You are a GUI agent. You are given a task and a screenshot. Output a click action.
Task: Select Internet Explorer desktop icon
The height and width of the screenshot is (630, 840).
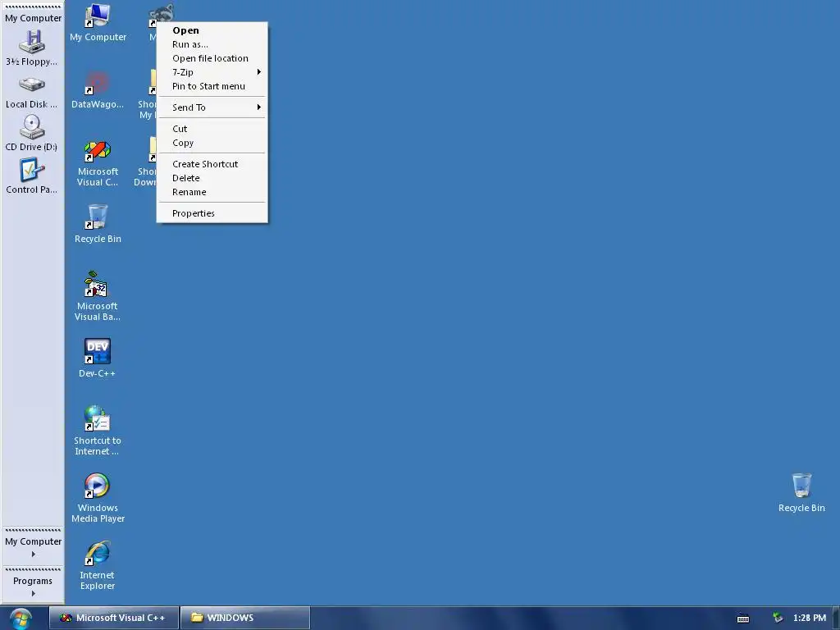pos(98,566)
